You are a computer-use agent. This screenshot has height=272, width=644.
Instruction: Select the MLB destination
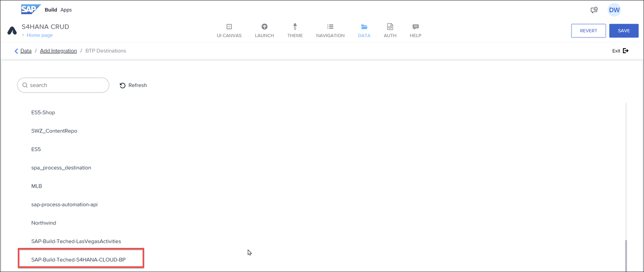click(37, 186)
